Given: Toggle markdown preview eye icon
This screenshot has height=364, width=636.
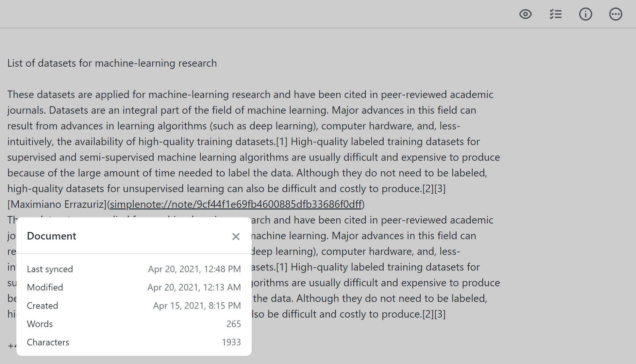Looking at the screenshot, I should coord(526,14).
